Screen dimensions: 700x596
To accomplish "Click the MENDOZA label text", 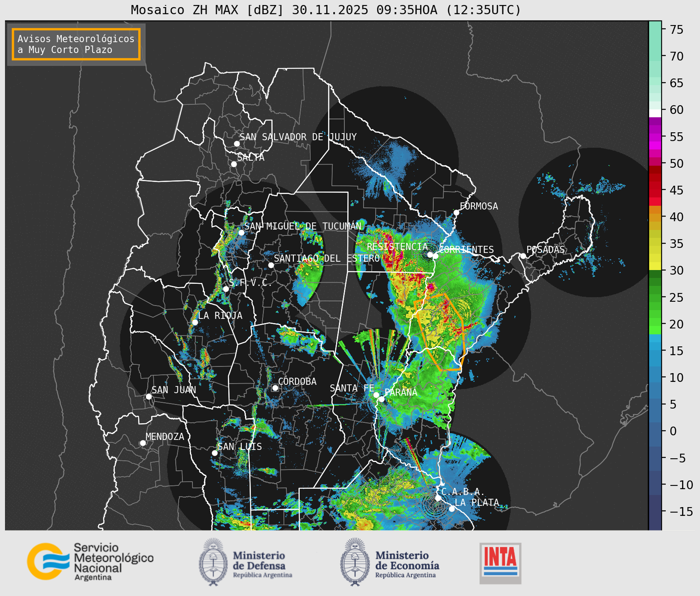I will tap(165, 437).
